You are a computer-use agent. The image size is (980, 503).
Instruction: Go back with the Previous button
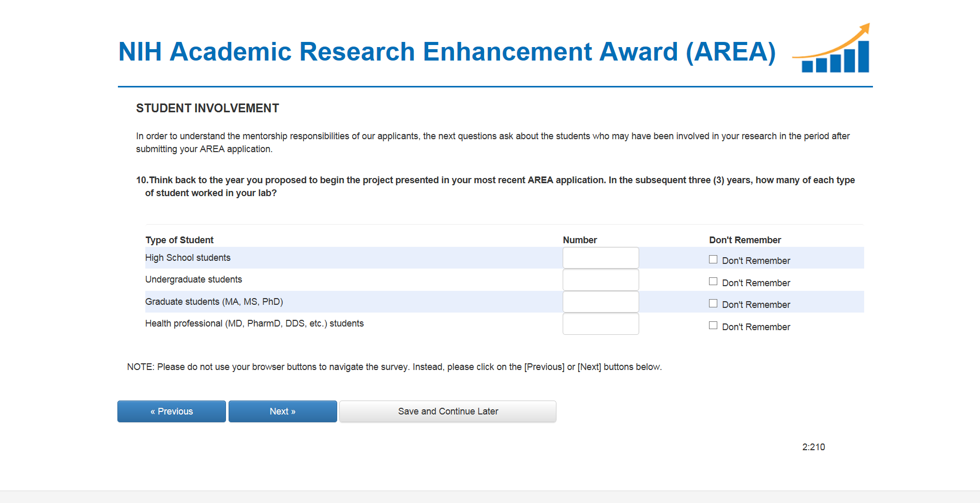click(x=172, y=411)
